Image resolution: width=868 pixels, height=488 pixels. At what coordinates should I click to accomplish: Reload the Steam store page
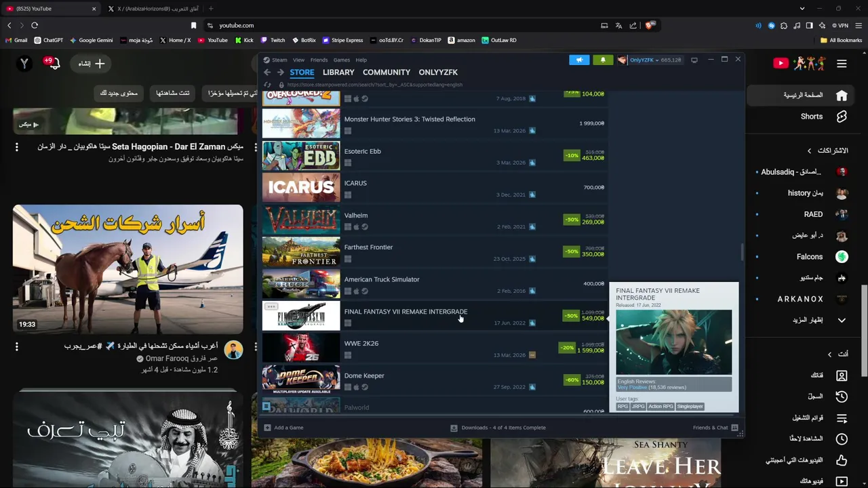pyautogui.click(x=267, y=85)
